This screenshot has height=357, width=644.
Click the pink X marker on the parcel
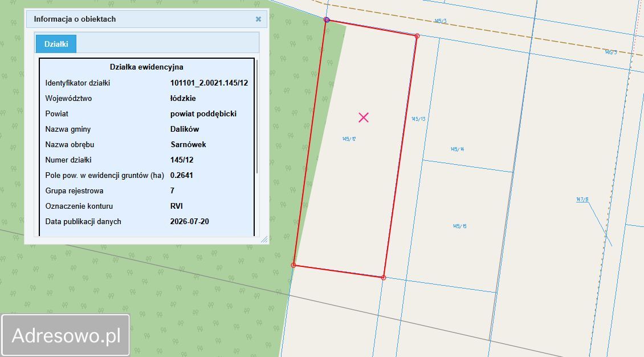(x=364, y=117)
